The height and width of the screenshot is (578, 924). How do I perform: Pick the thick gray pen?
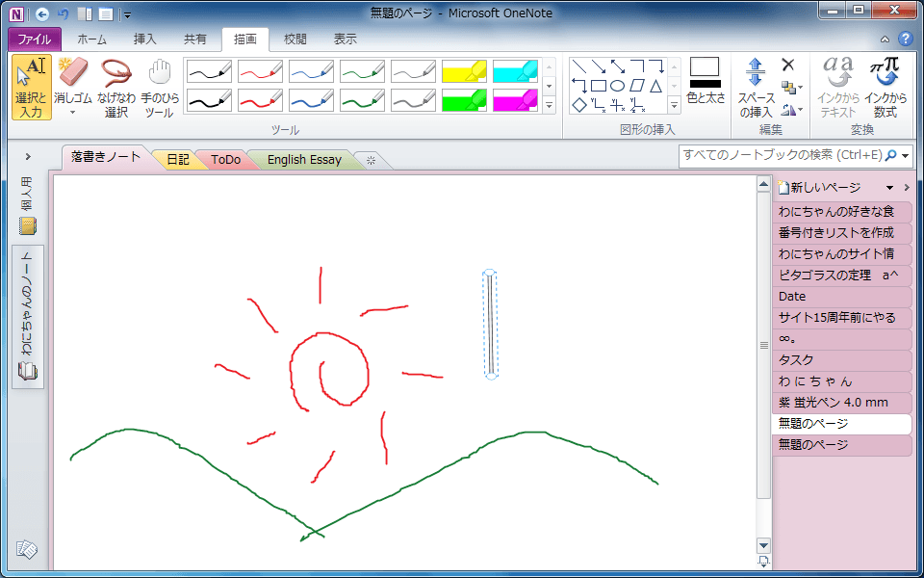pyautogui.click(x=413, y=100)
